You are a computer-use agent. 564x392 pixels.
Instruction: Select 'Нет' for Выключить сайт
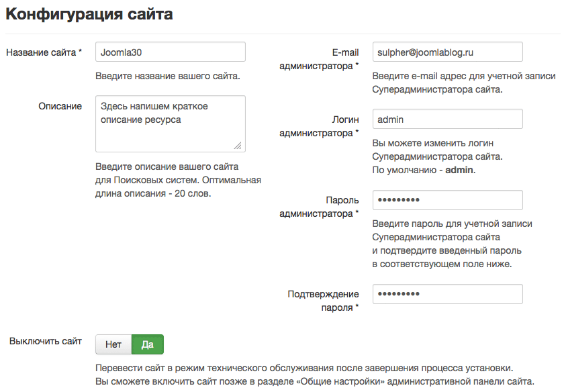(113, 344)
